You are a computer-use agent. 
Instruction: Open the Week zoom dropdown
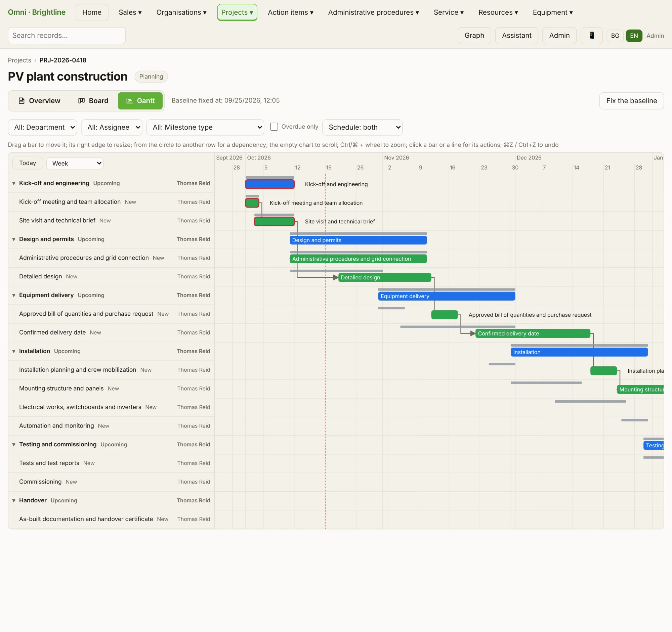pos(75,163)
